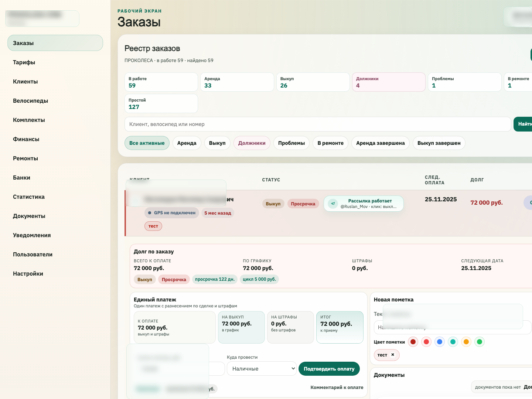Pick the green note color

click(480, 342)
